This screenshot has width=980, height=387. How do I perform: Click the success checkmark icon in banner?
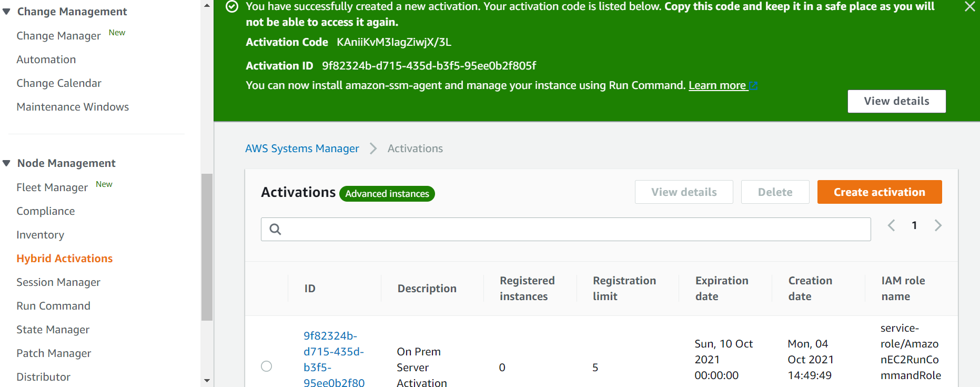coord(231,6)
